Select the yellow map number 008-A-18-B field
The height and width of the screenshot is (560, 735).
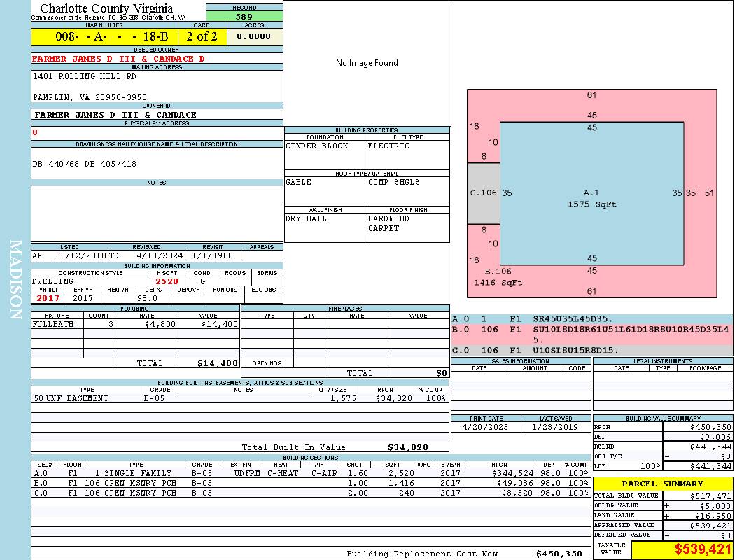point(104,36)
